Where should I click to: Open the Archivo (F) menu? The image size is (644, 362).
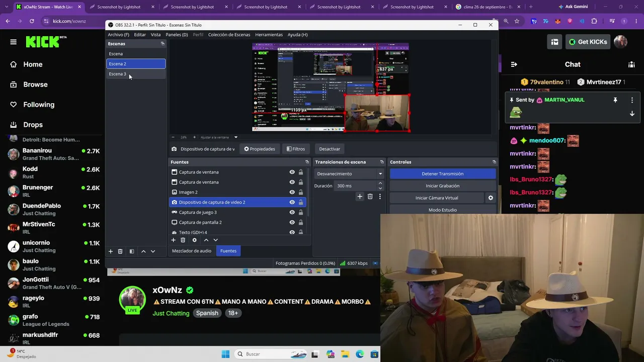[118, 35]
